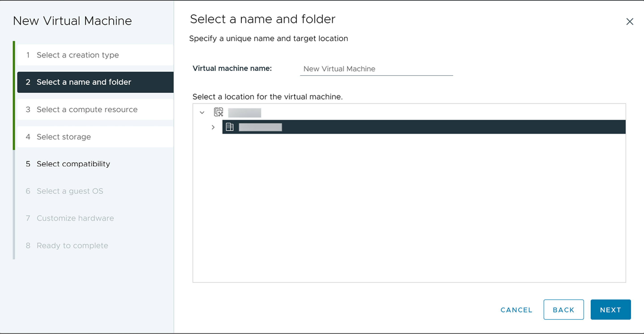Click the green progress bar beside completed steps
Screen dimensions: 644x334
14,95
